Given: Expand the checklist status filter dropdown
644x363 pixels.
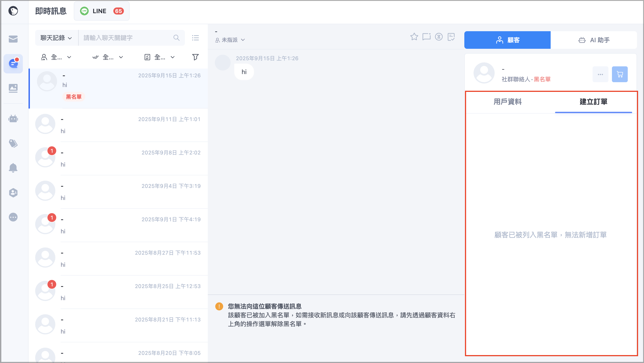Looking at the screenshot, I should pos(159,57).
